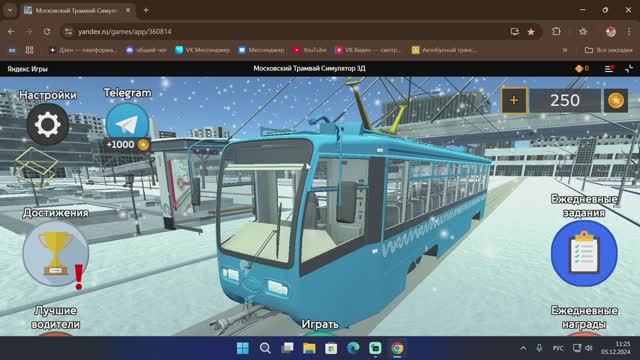Open browser extensions puzzle icon
640x360 pixels.
point(556,31)
